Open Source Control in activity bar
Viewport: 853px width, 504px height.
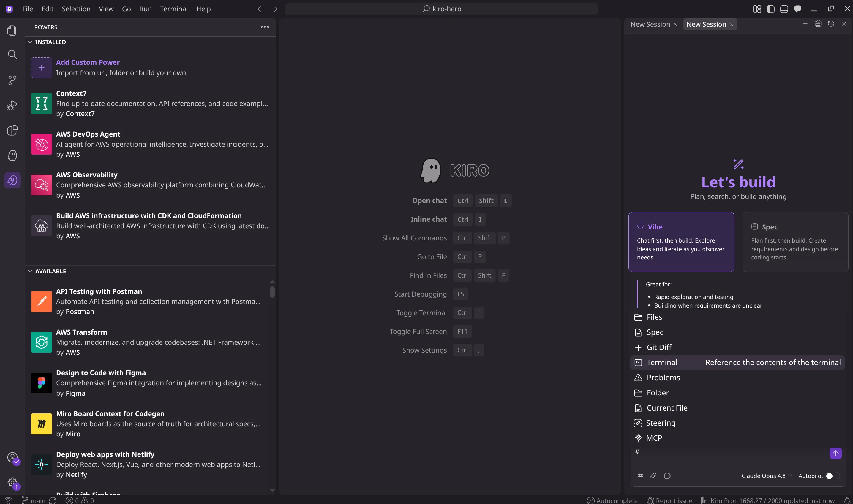(12, 80)
